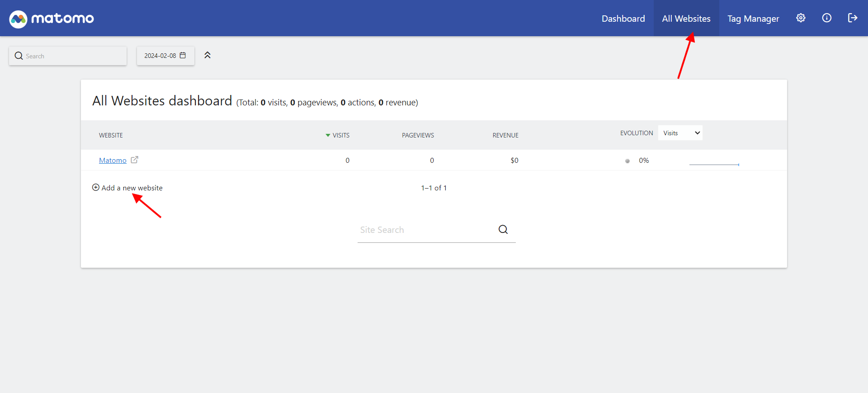This screenshot has width=868, height=393.
Task: Click the green Visits sort arrow
Action: pyautogui.click(x=328, y=135)
